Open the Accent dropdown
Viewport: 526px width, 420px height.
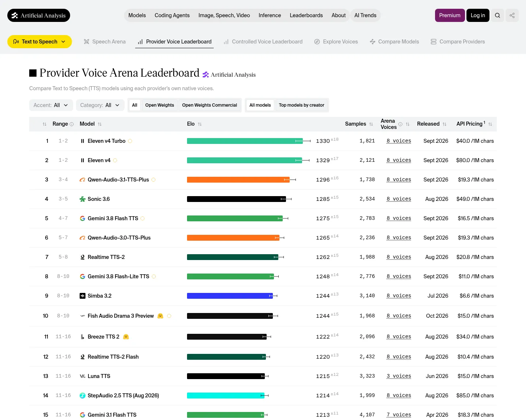[x=51, y=105]
